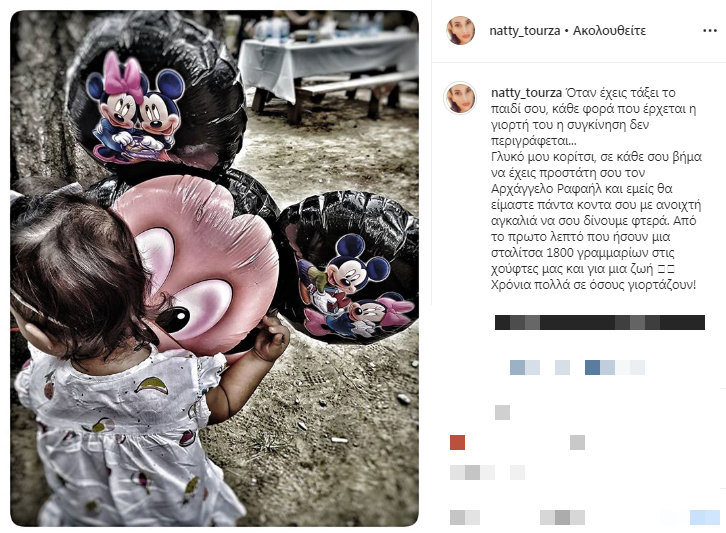The image size is (726, 533).
Task: Click the profile avatar in the post header
Action: point(460,31)
